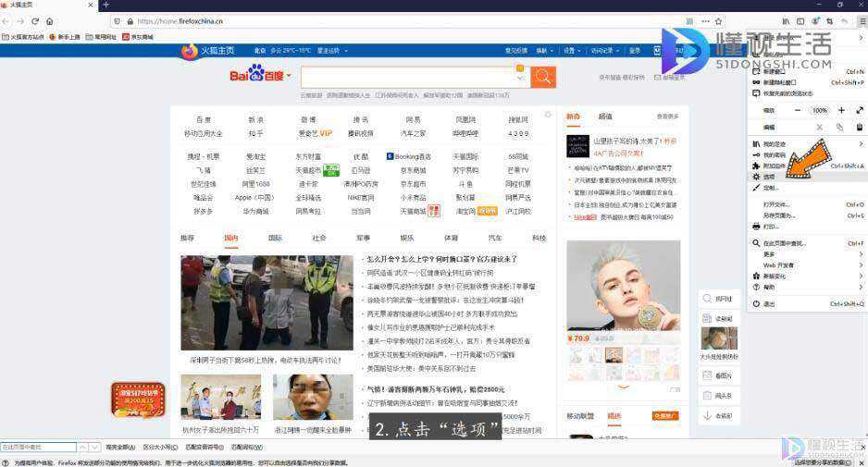Click the find bar next-match arrow
This screenshot has width=868, height=467.
click(x=95, y=447)
